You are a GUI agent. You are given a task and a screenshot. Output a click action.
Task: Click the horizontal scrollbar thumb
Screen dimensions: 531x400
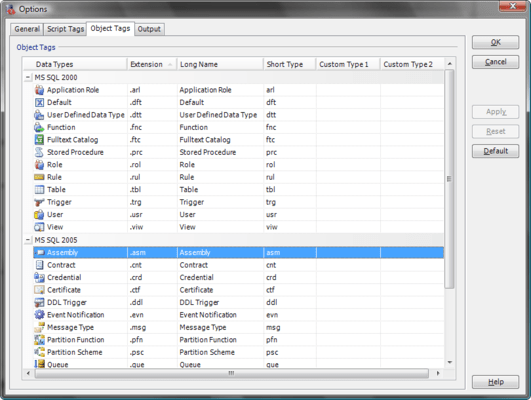pos(231,373)
